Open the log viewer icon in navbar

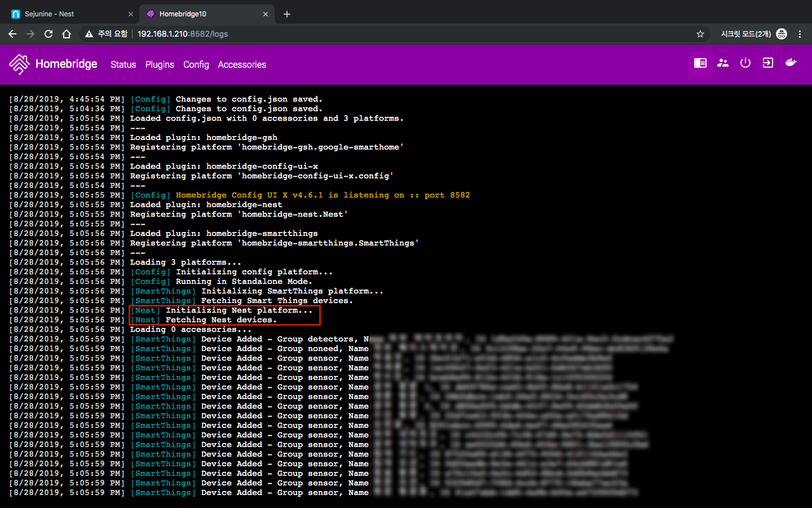click(x=700, y=63)
